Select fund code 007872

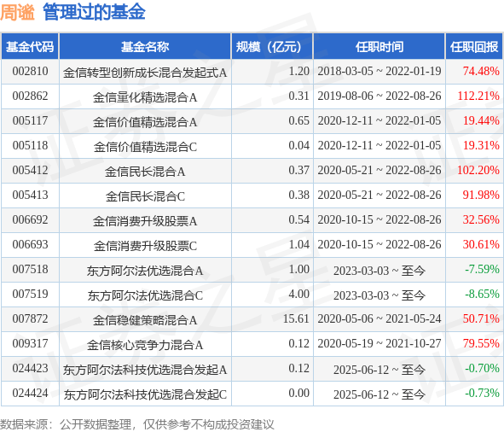tap(30, 319)
